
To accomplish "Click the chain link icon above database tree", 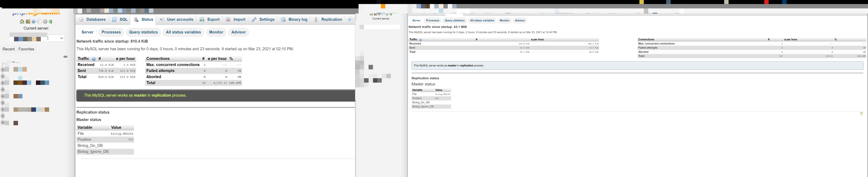I will 66,57.
